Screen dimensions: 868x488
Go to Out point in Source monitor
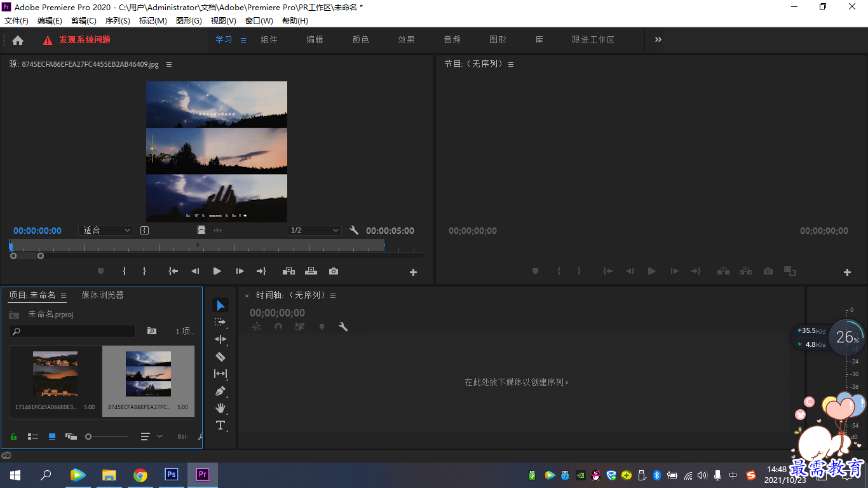pos(261,271)
